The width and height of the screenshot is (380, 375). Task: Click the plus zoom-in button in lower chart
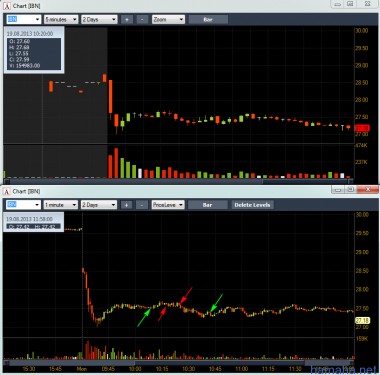coord(126,205)
